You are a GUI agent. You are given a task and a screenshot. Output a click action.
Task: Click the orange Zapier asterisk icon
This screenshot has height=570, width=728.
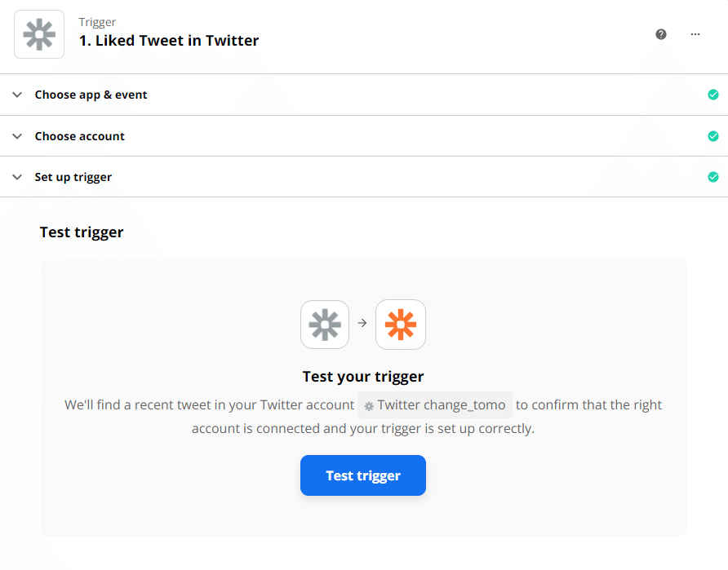click(x=400, y=325)
